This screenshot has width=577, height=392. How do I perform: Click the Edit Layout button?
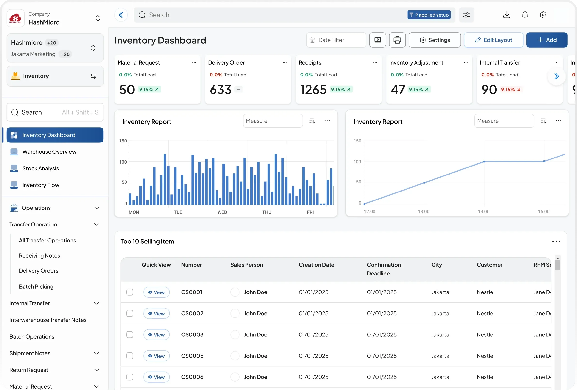[x=493, y=40]
